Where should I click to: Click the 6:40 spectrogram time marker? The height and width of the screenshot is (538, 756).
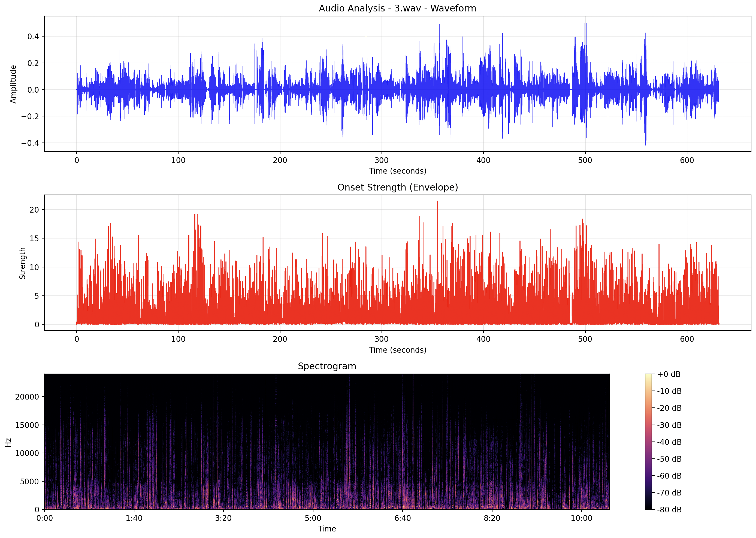tap(402, 518)
